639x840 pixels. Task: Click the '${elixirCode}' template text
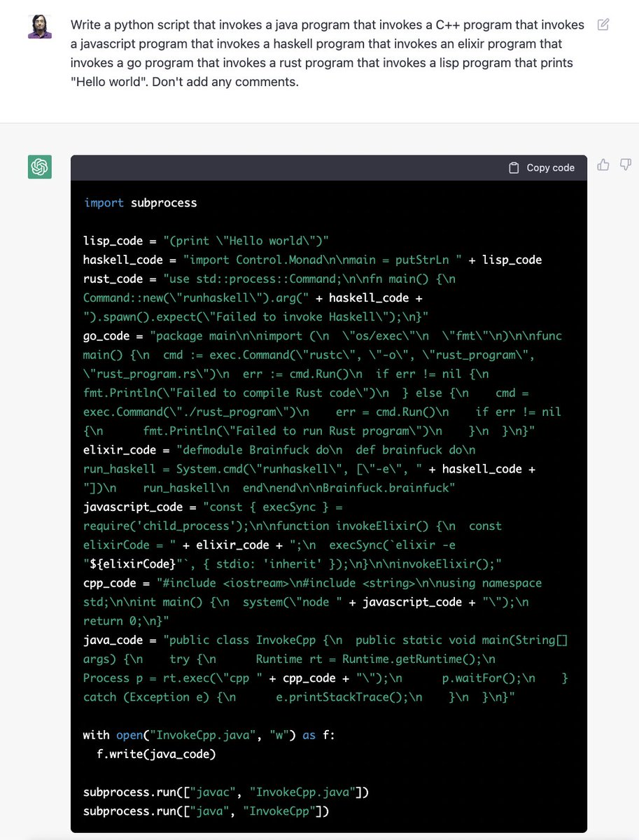(x=132, y=563)
